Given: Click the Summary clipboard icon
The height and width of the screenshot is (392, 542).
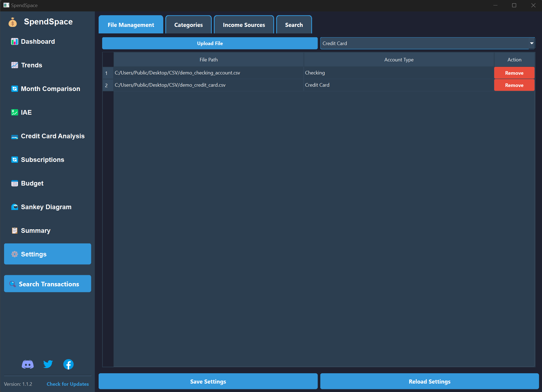Looking at the screenshot, I should [x=14, y=231].
